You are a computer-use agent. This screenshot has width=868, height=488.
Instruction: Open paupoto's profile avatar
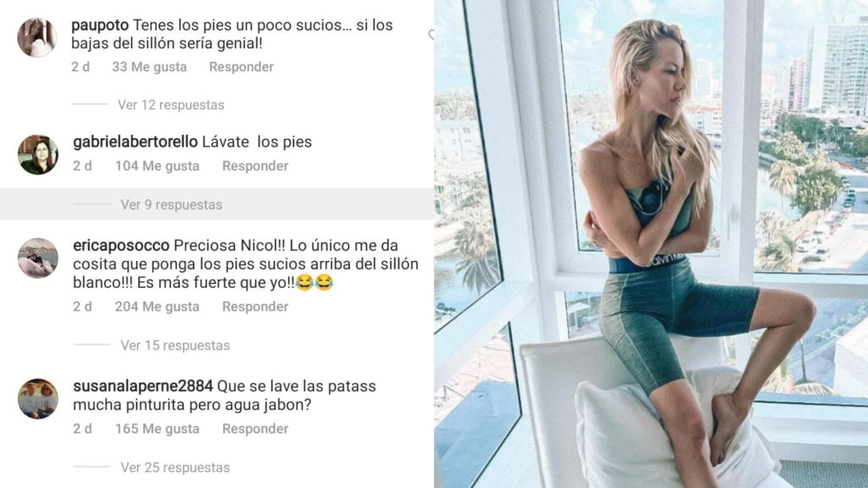point(37,37)
